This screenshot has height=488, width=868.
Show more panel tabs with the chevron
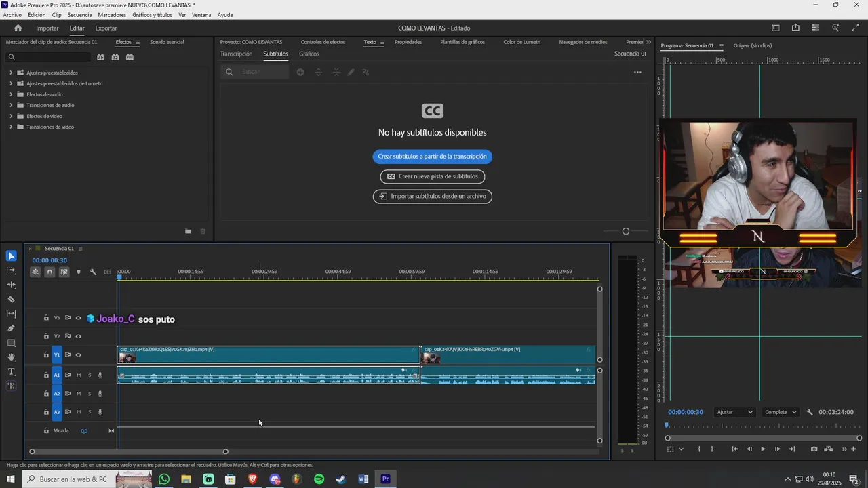point(648,42)
